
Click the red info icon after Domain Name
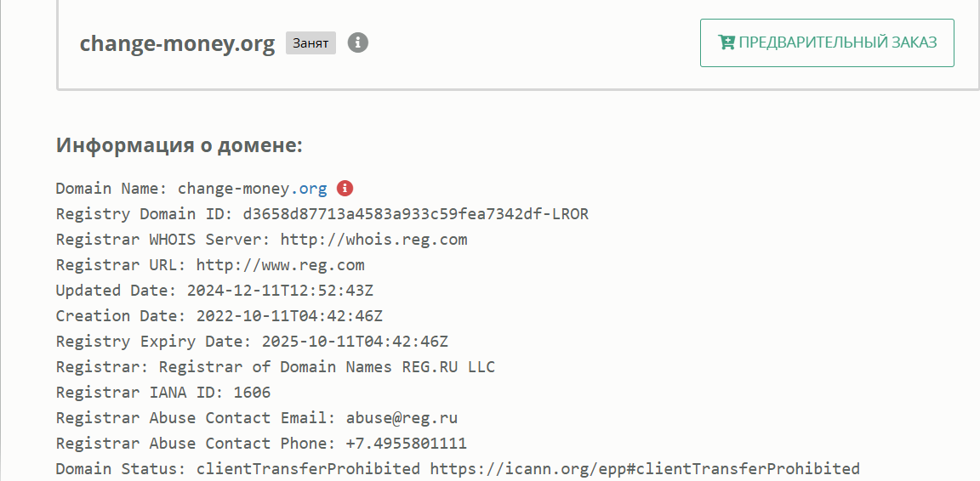click(x=345, y=188)
